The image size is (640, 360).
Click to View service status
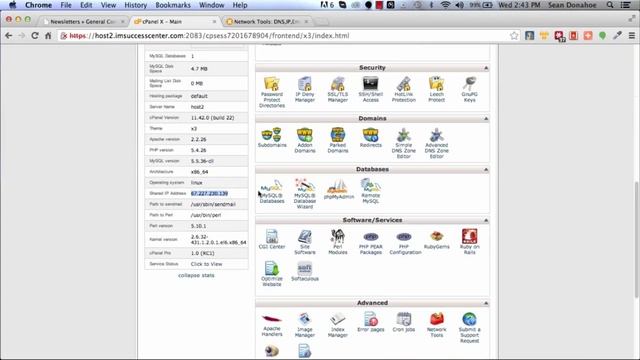click(207, 264)
